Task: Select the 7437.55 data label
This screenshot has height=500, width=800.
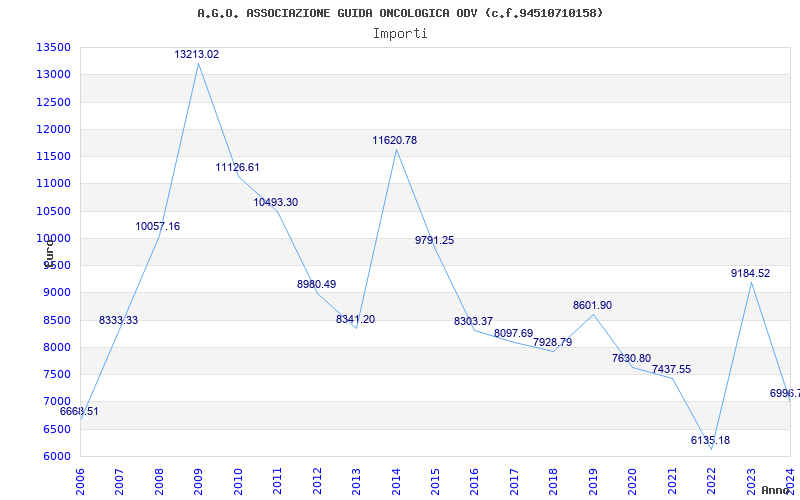Action: pos(671,369)
